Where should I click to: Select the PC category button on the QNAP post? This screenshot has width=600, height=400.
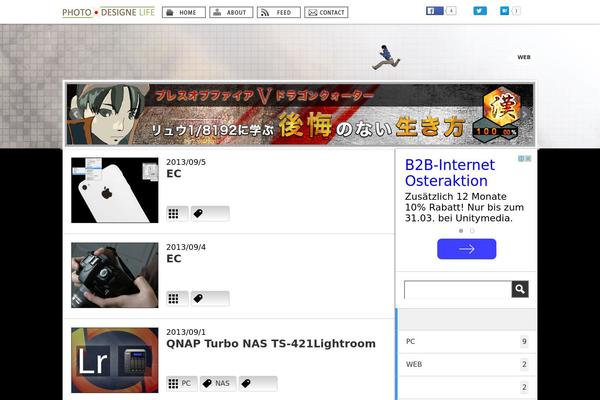tap(182, 384)
